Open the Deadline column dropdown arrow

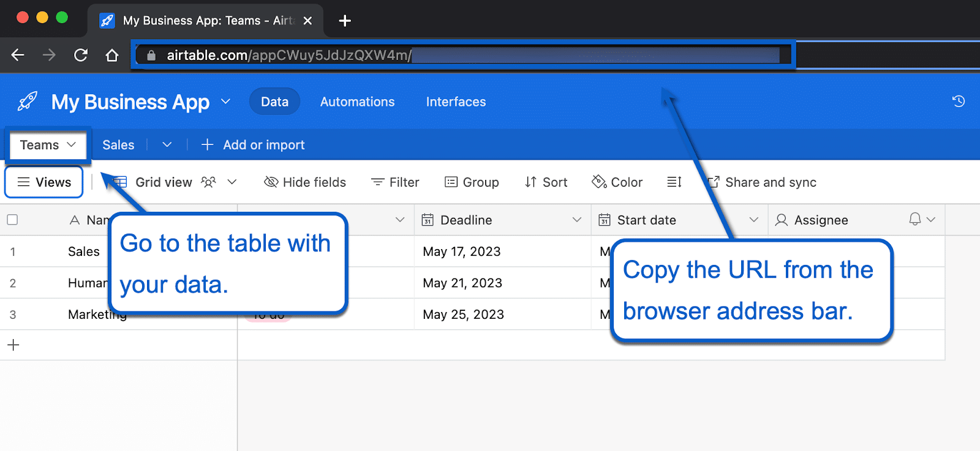[x=576, y=220]
